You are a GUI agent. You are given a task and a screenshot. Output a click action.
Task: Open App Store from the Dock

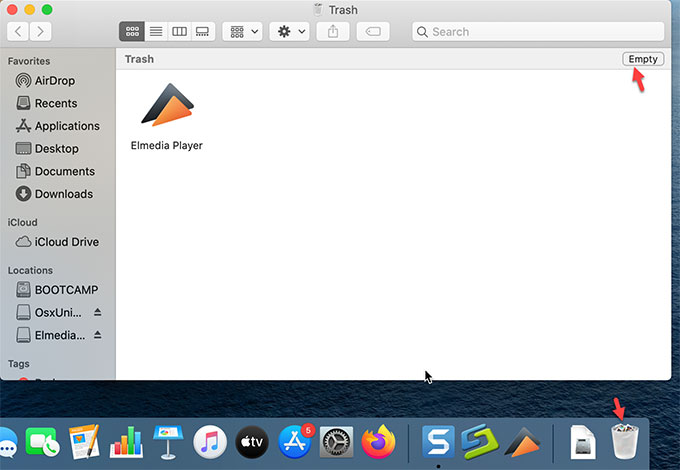tap(294, 441)
